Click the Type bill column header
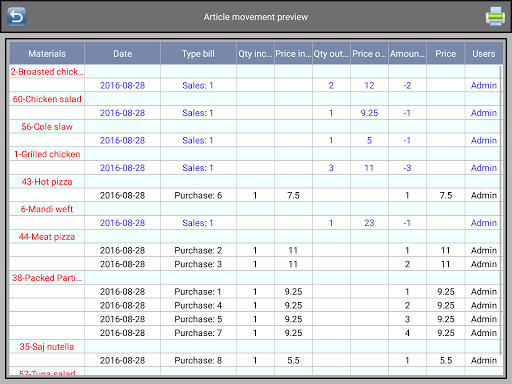This screenshot has height=384, width=512. tap(198, 53)
